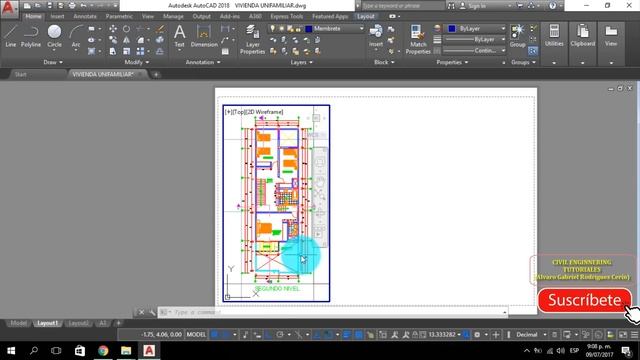Image resolution: width=640 pixels, height=360 pixels.
Task: Click the Move tool in Modify panel
Action: (113, 29)
